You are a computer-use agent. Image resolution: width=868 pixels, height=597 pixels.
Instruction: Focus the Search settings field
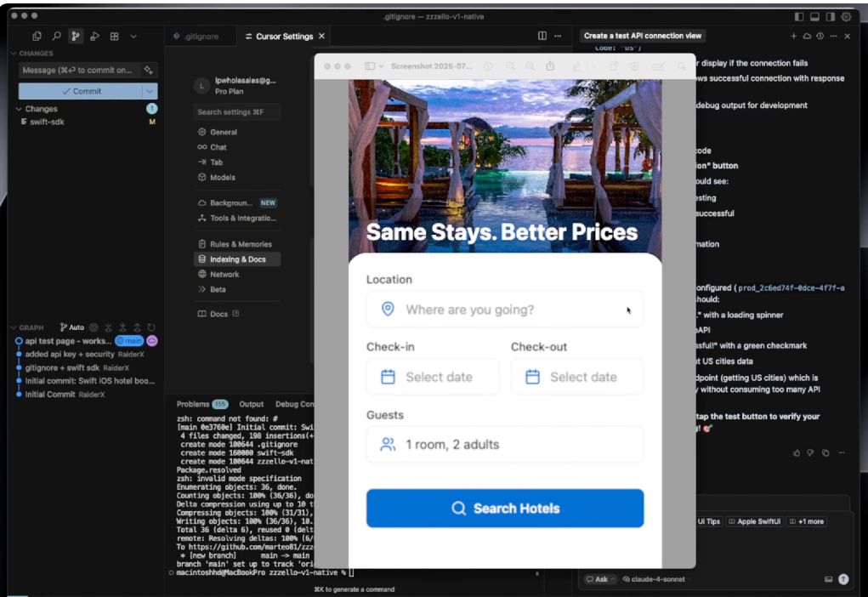[237, 112]
